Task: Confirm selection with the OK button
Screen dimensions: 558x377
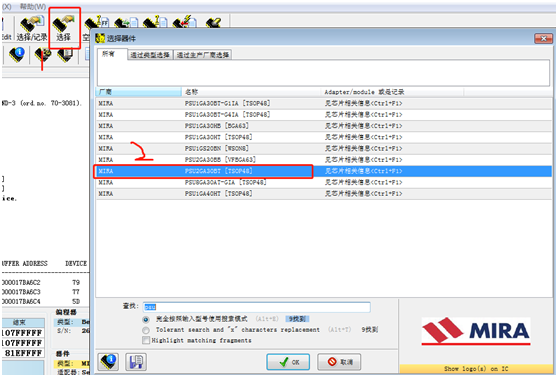Action: (288, 362)
